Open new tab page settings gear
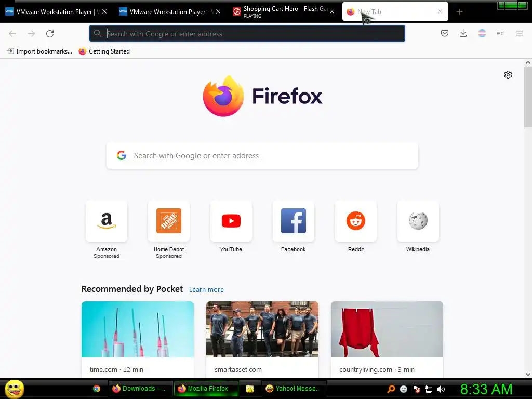The width and height of the screenshot is (532, 399). tap(508, 75)
